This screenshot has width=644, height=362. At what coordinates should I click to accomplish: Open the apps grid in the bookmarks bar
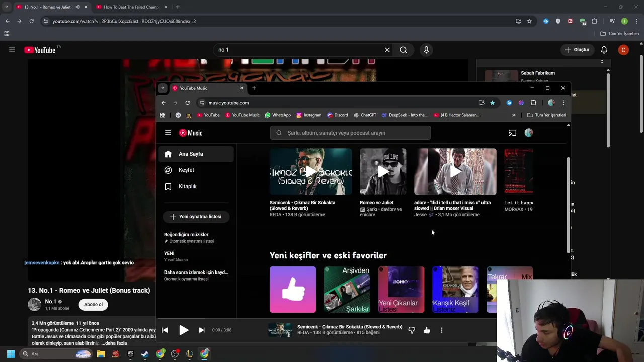(x=163, y=115)
